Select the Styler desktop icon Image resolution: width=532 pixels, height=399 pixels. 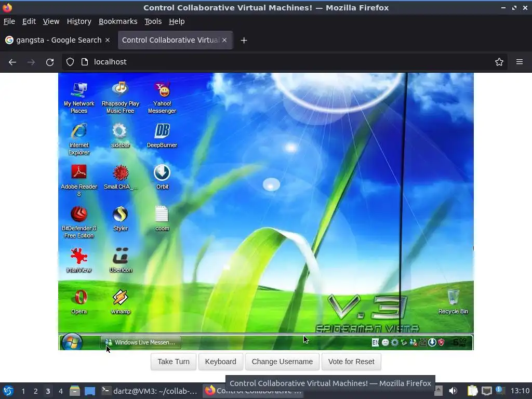click(121, 219)
